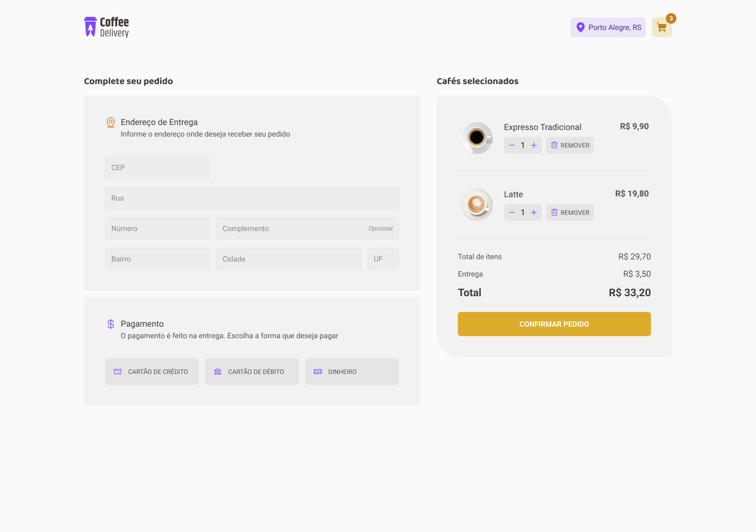Image resolution: width=756 pixels, height=532 pixels.
Task: Select Cartão de Crédito payment method
Action: click(152, 371)
